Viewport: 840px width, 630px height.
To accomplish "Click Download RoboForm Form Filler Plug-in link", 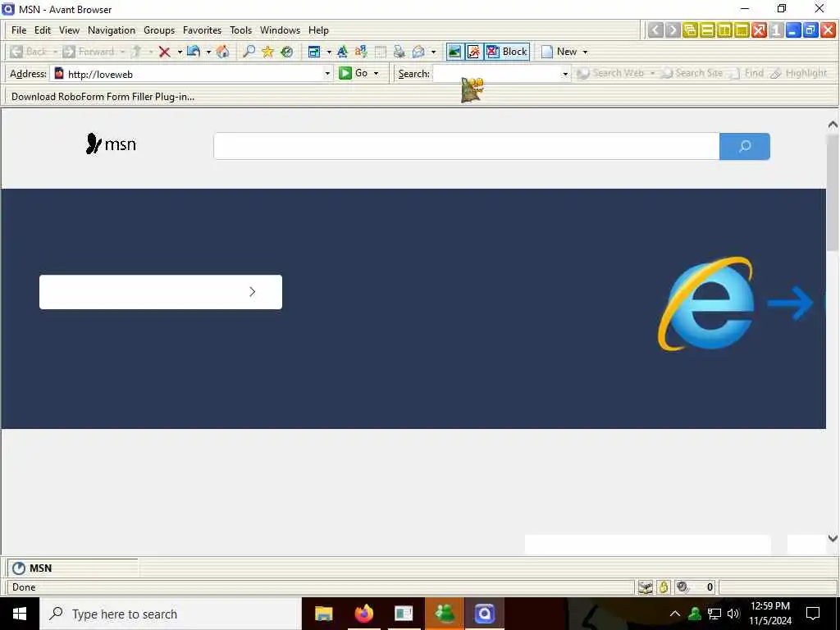I will pyautogui.click(x=103, y=97).
